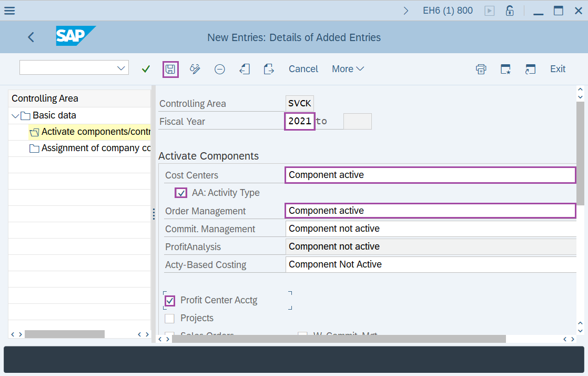Click the green checkmark Enter icon
588x376 pixels.
[146, 69]
